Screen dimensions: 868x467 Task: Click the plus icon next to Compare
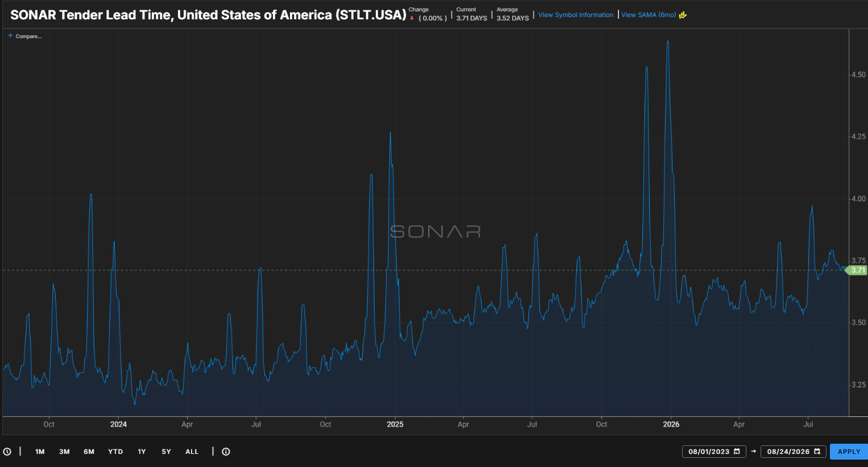10,36
